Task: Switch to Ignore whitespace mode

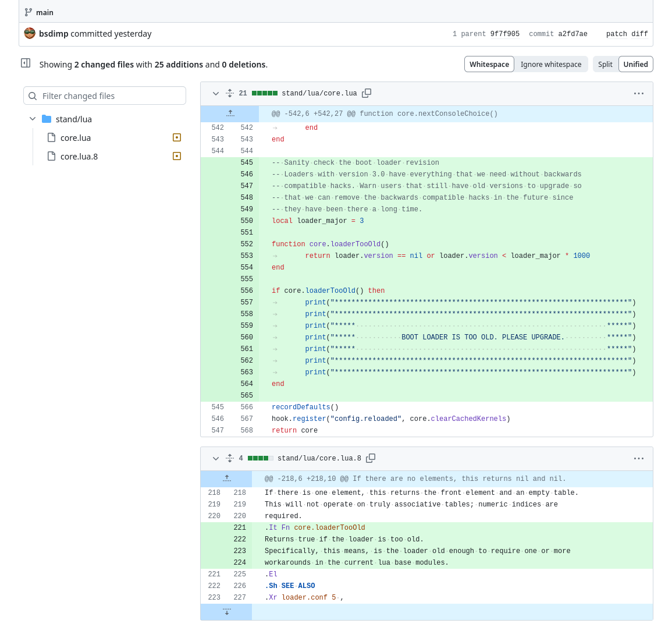Action: [x=550, y=64]
